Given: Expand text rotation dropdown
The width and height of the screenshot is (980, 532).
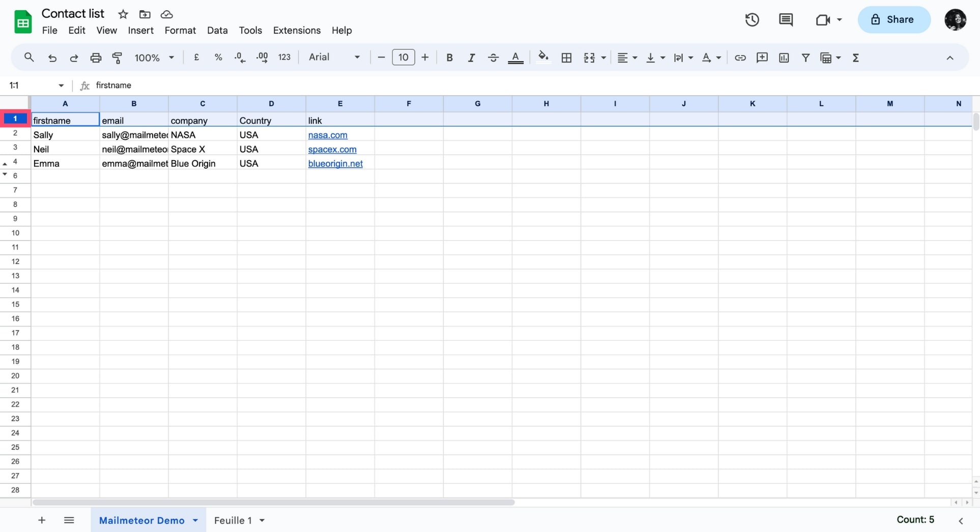Looking at the screenshot, I should pyautogui.click(x=718, y=58).
